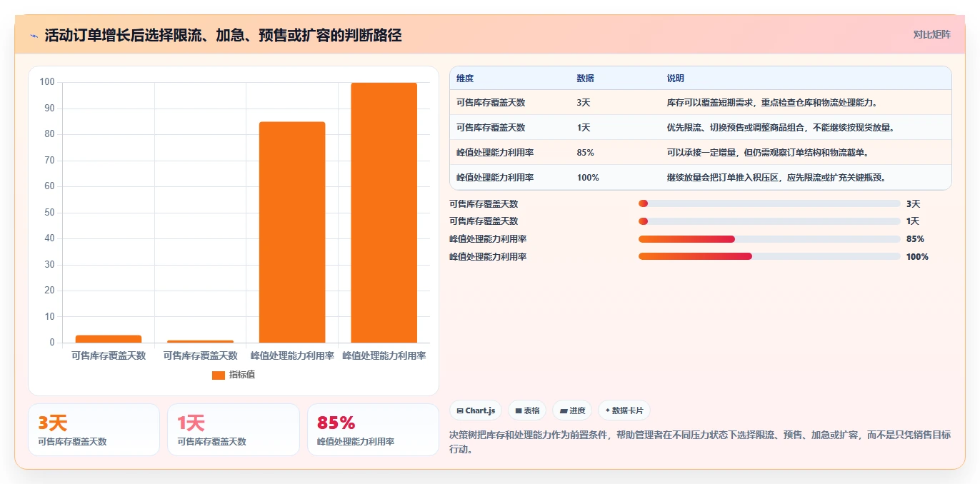980x484 pixels.
Task: Click the y-axis label 20
Action: [x=49, y=291]
